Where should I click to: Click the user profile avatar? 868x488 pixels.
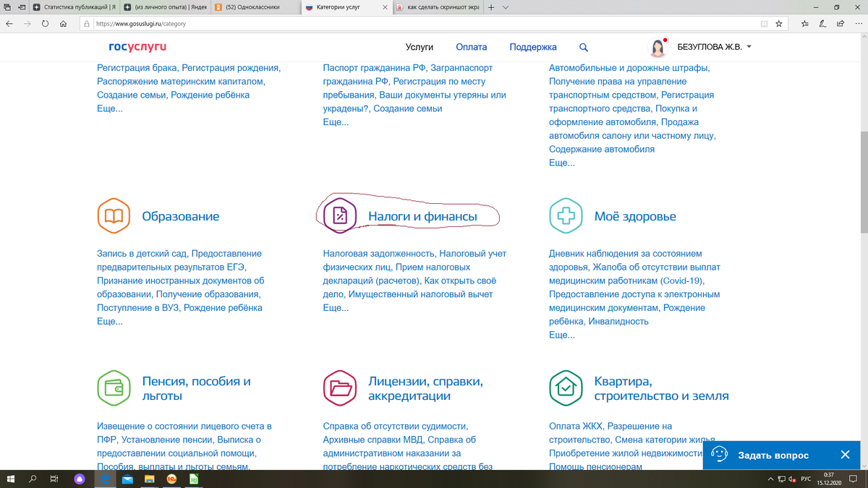point(658,47)
